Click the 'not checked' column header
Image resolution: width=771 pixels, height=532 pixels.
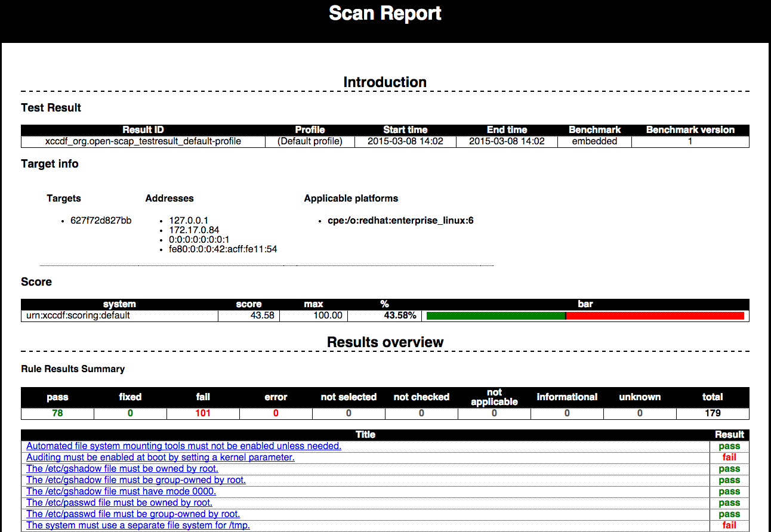pos(421,397)
